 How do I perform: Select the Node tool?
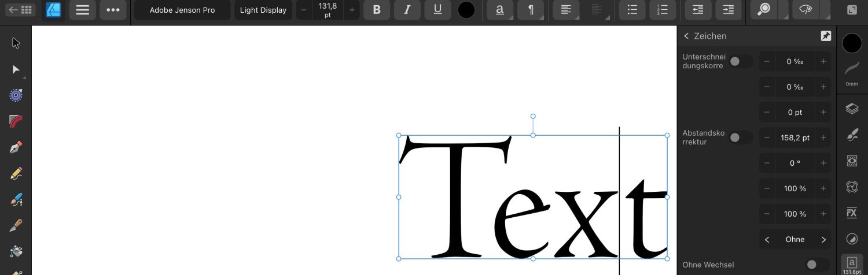[16, 69]
